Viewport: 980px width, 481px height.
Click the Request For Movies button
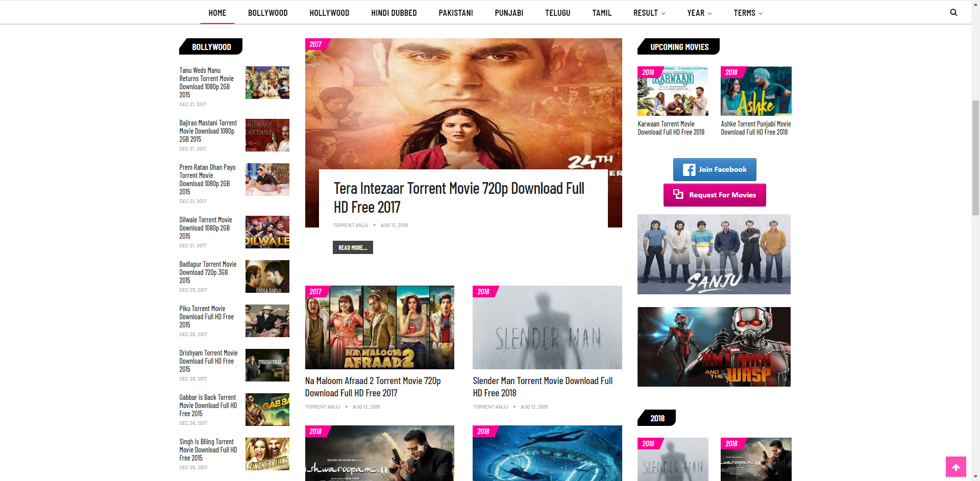714,195
